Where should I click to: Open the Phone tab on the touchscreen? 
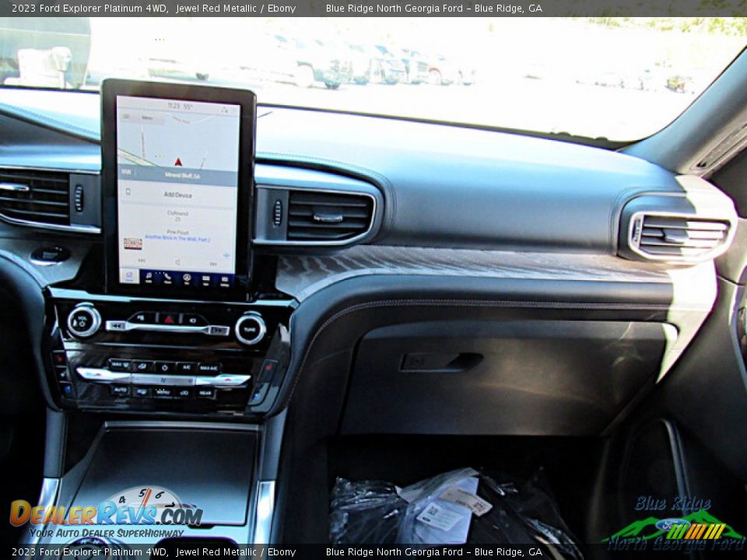coord(168,278)
